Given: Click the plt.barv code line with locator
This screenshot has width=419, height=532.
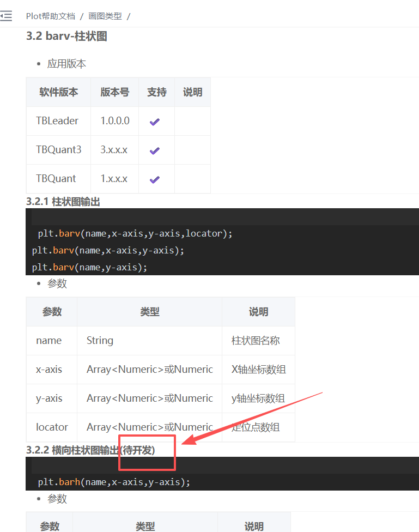Looking at the screenshot, I should (135, 233).
